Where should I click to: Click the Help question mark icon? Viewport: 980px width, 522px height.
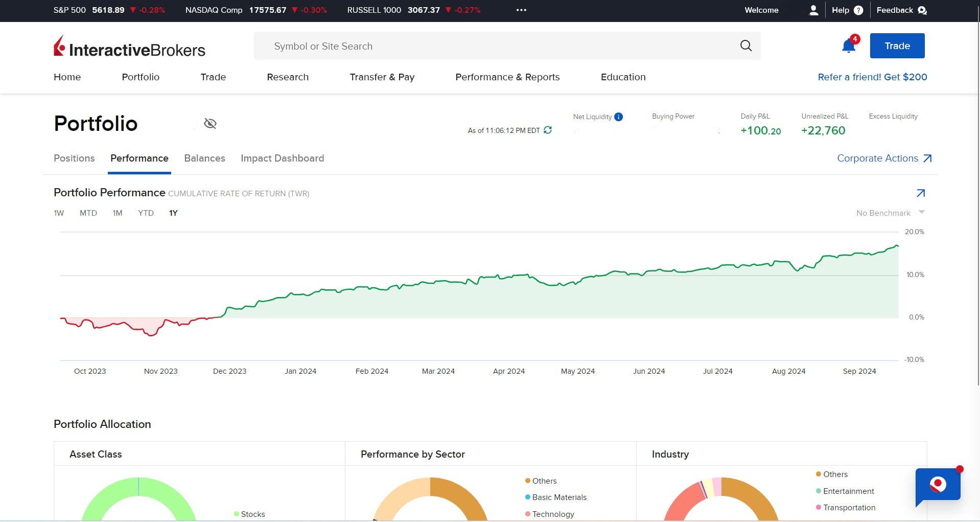(x=858, y=10)
